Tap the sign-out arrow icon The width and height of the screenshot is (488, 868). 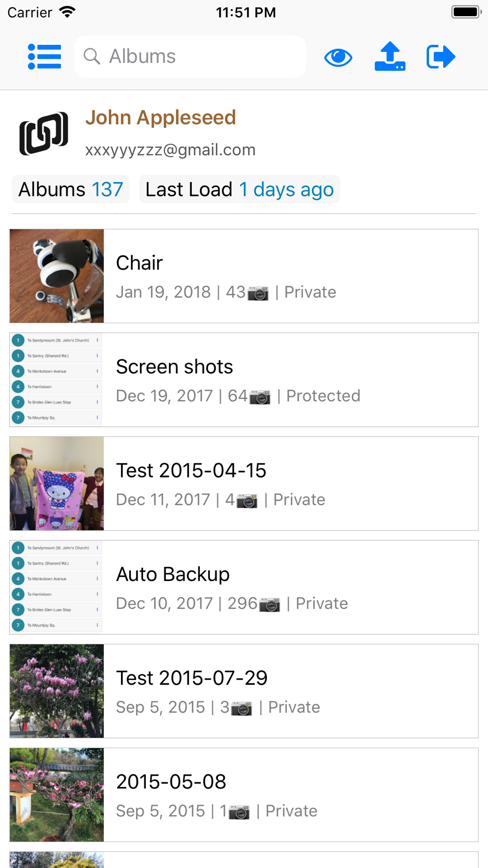pos(441,57)
